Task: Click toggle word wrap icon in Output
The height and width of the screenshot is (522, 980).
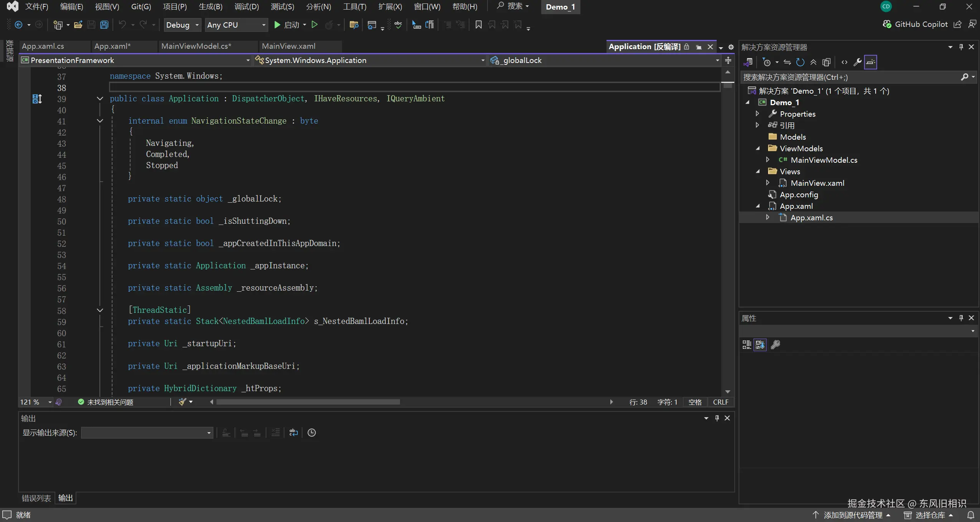Action: pyautogui.click(x=294, y=433)
